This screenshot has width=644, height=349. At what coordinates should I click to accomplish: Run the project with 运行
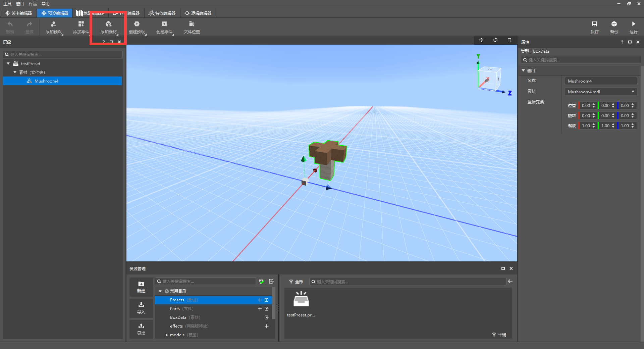pos(634,27)
